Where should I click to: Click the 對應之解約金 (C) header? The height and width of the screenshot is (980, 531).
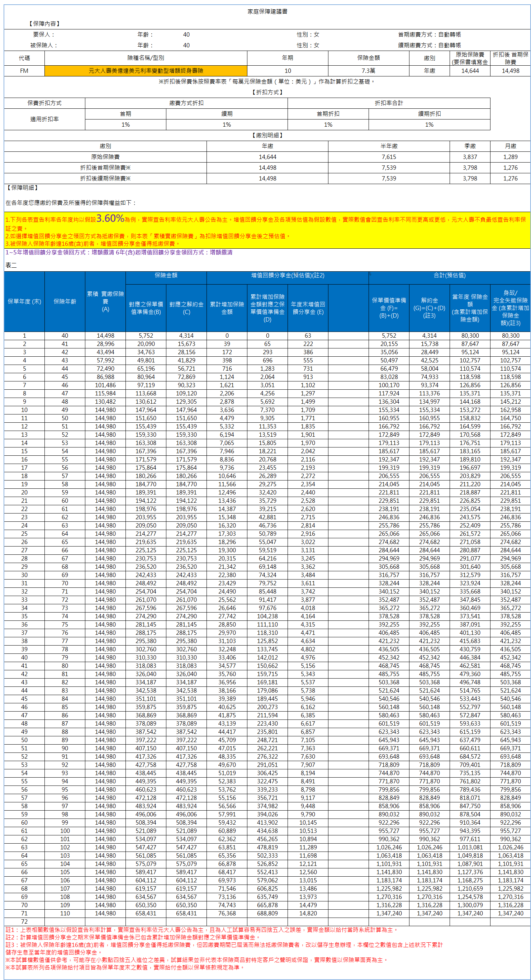pos(186,308)
